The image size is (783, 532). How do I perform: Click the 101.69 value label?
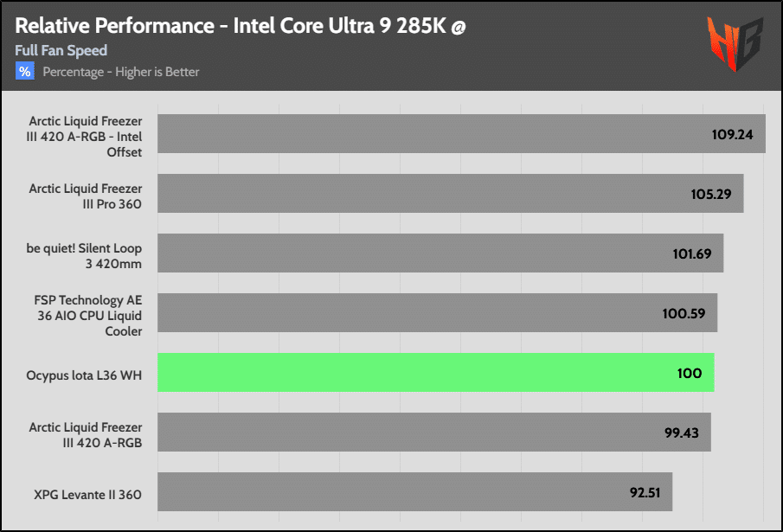(691, 253)
